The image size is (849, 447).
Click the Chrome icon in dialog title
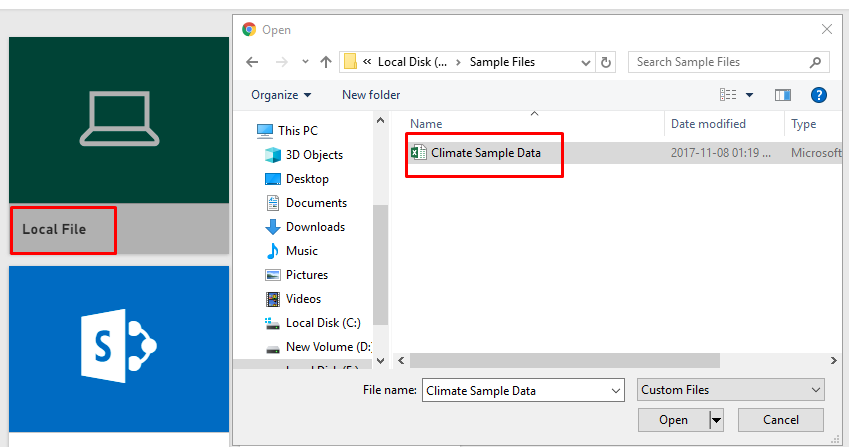(x=249, y=29)
